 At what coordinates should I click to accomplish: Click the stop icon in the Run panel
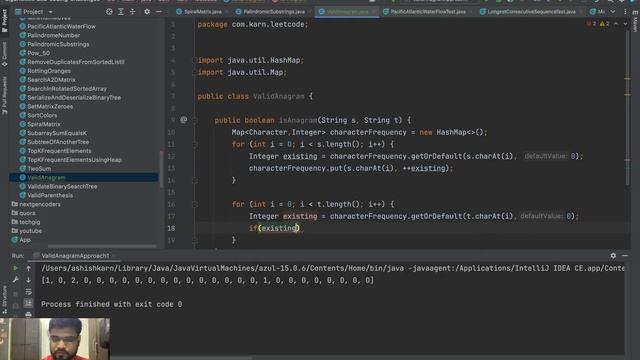[x=16, y=294]
